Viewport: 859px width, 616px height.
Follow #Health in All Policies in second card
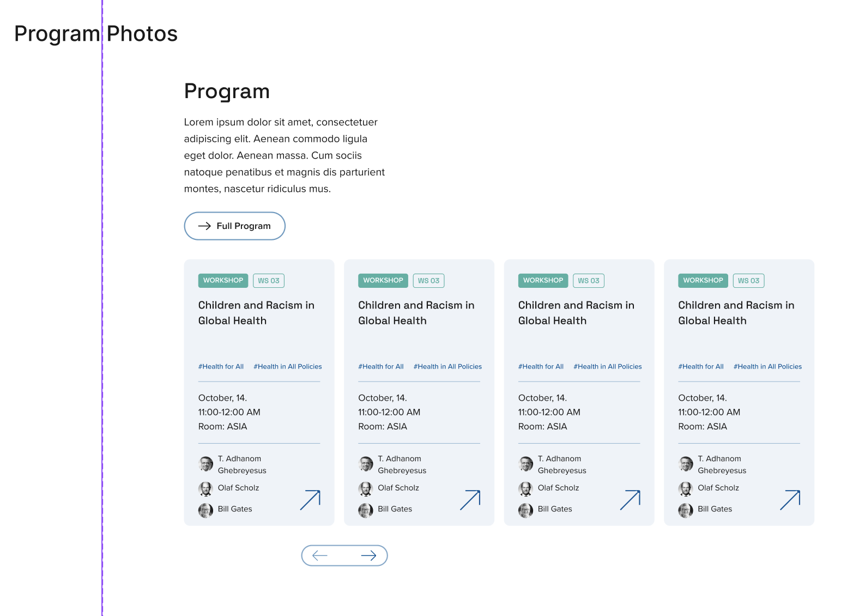447,366
